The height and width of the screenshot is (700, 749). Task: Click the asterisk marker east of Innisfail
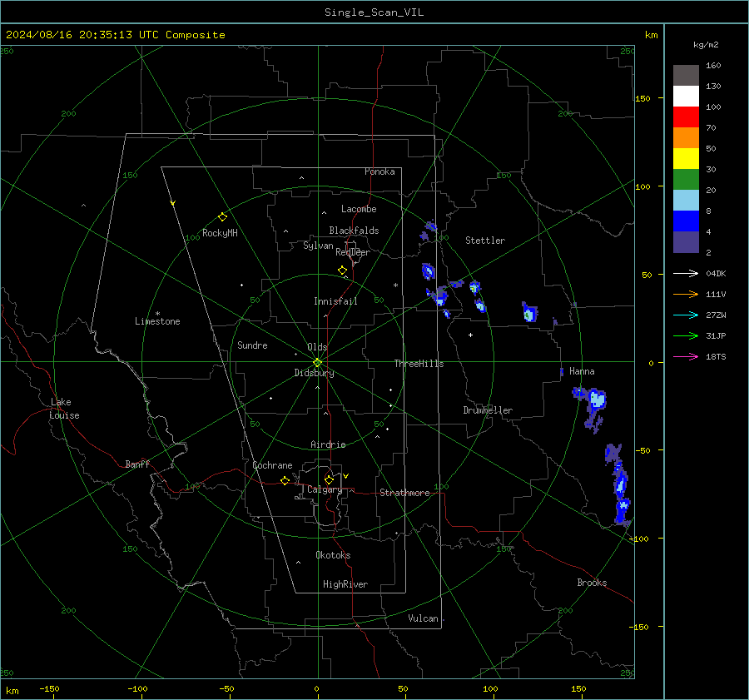395,285
